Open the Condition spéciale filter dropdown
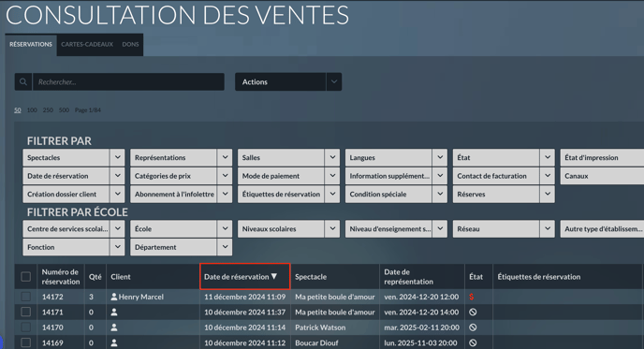 (x=396, y=195)
